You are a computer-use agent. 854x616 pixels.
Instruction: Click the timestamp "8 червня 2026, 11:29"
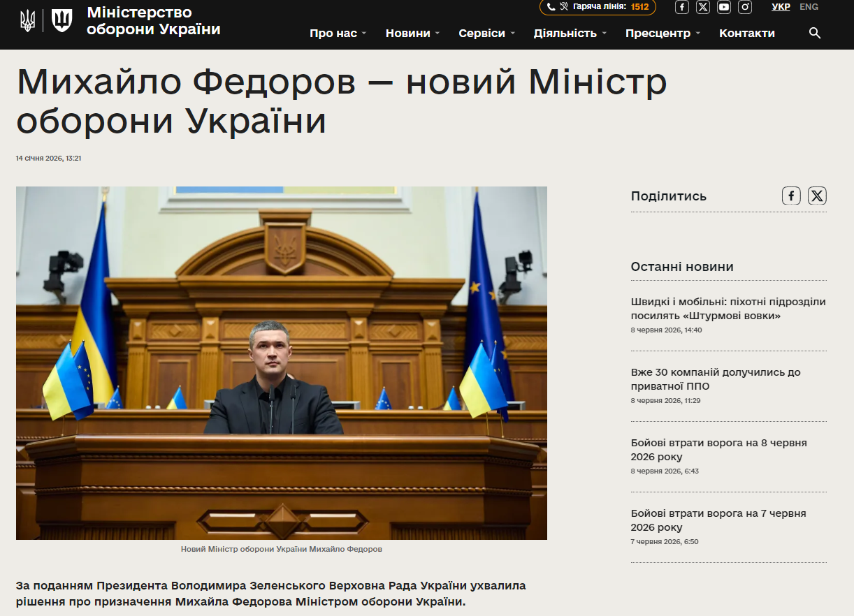tap(665, 400)
